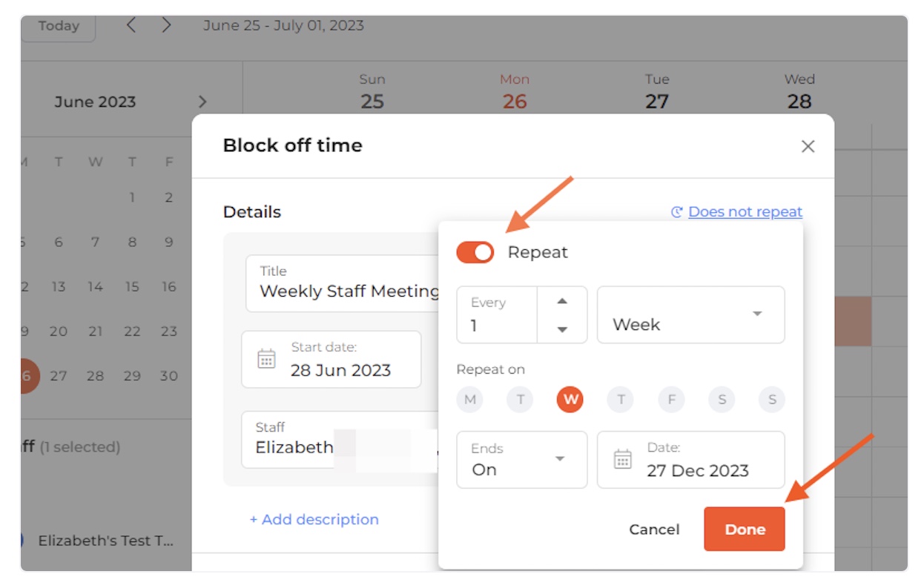
Task: Close the Block off time dialog
Action: click(x=808, y=146)
